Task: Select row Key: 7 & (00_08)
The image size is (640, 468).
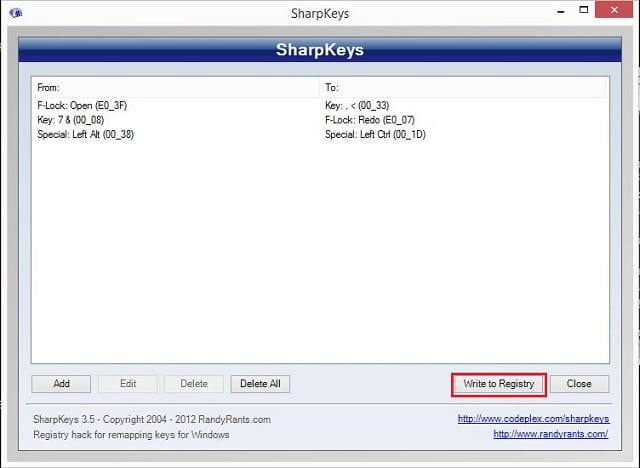Action: (x=320, y=120)
